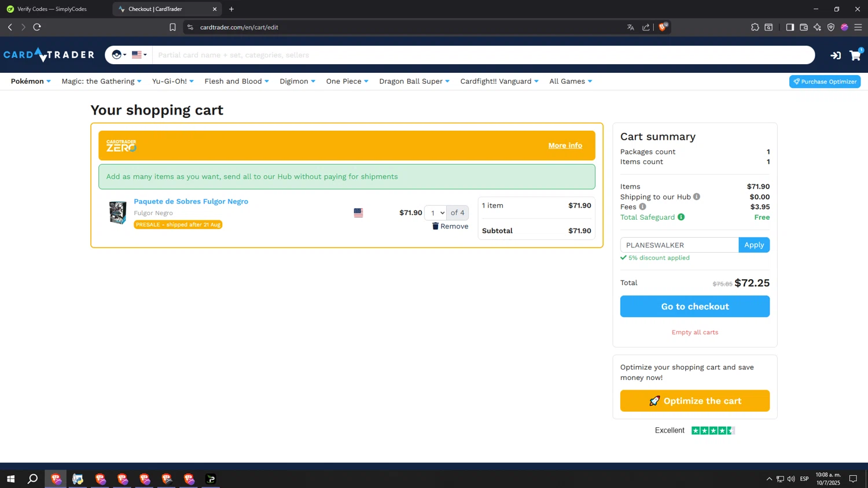This screenshot has width=868, height=488.
Task: Click the ESP keyboard language indicator
Action: [x=804, y=479]
